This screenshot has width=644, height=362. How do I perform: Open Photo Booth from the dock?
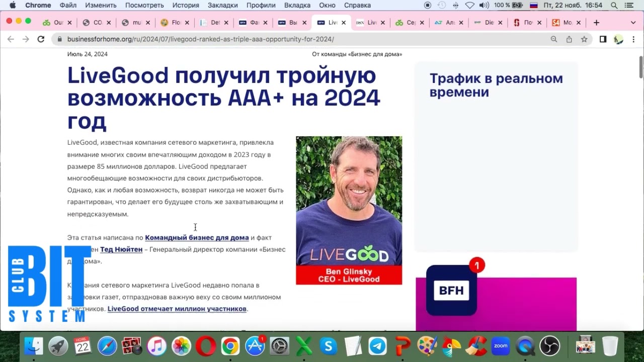[x=132, y=346]
